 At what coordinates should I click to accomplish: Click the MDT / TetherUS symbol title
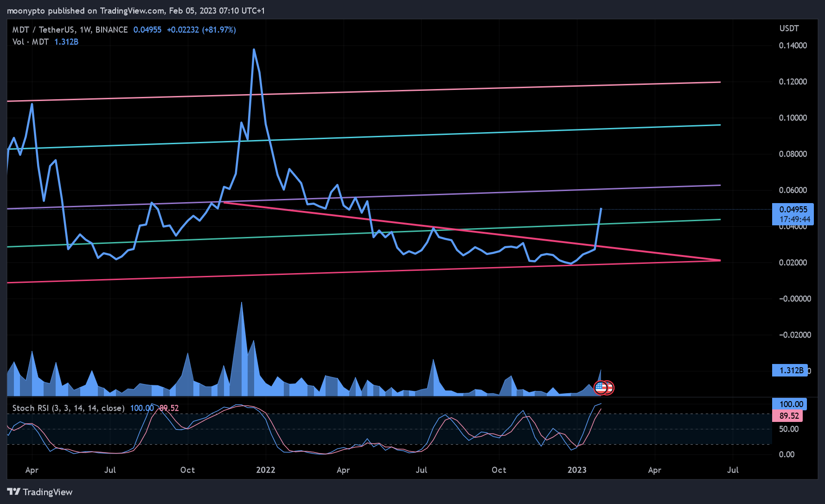[x=70, y=30]
